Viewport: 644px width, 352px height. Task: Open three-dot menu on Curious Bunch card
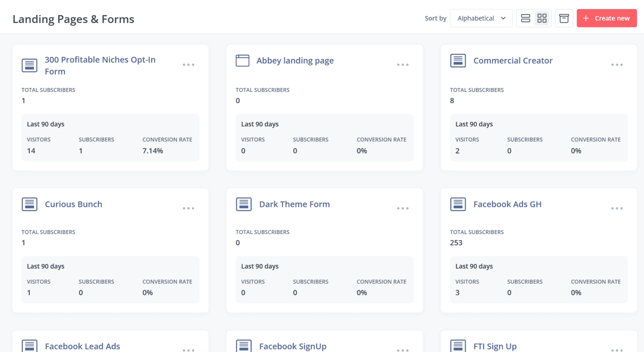pyautogui.click(x=188, y=208)
